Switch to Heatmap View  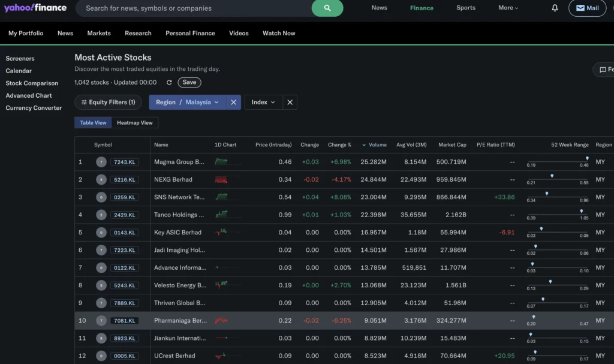135,123
